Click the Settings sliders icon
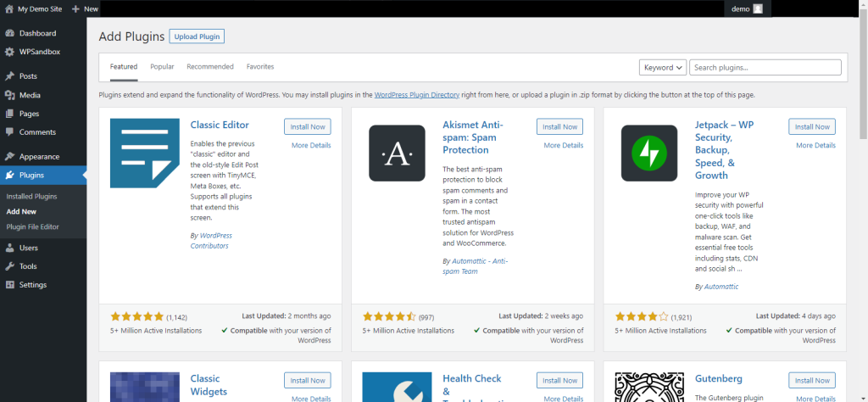The height and width of the screenshot is (402, 868). click(x=9, y=285)
